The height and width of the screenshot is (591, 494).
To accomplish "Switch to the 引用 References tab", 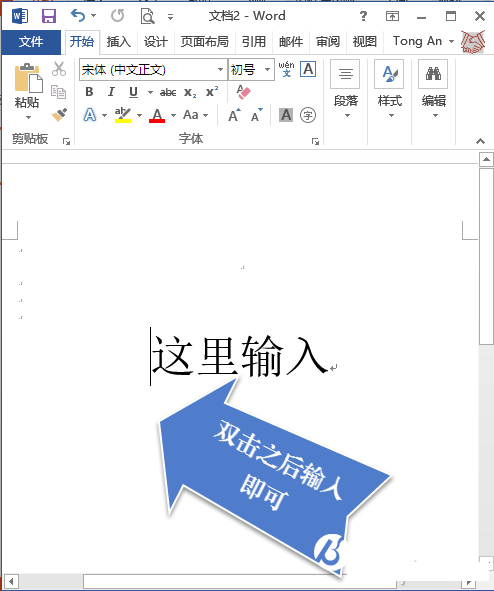I will [254, 41].
